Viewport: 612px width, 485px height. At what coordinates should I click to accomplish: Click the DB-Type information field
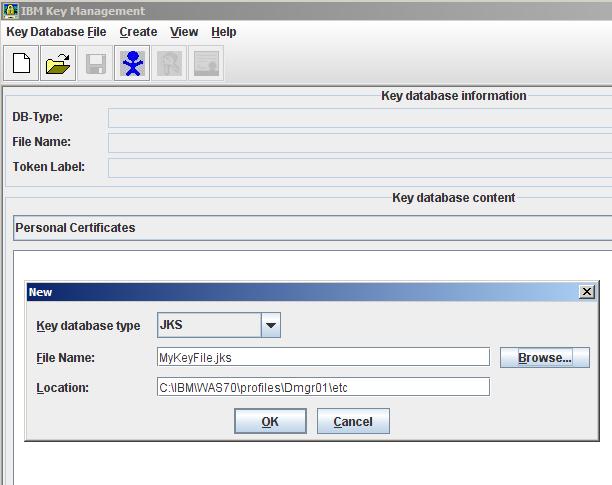click(x=360, y=118)
